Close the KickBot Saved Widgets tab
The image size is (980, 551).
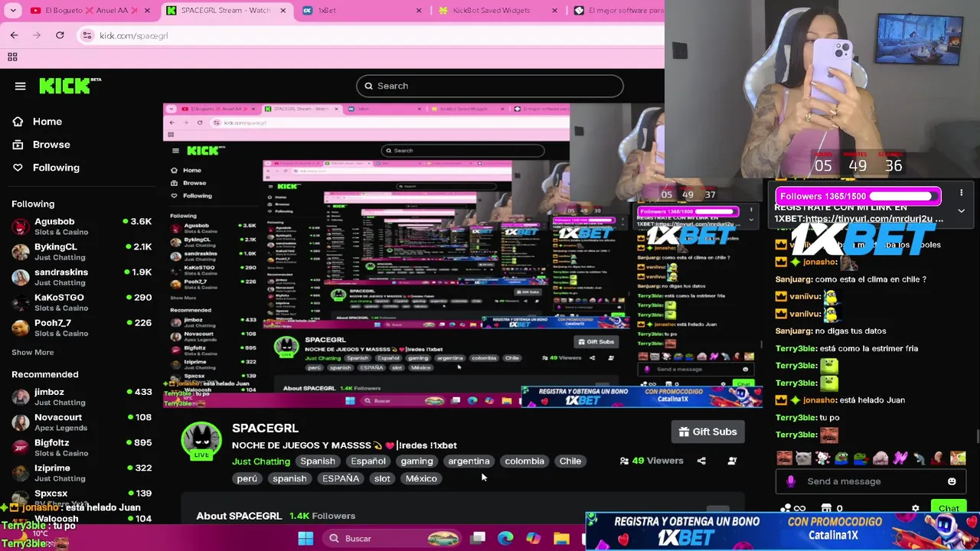click(x=555, y=11)
